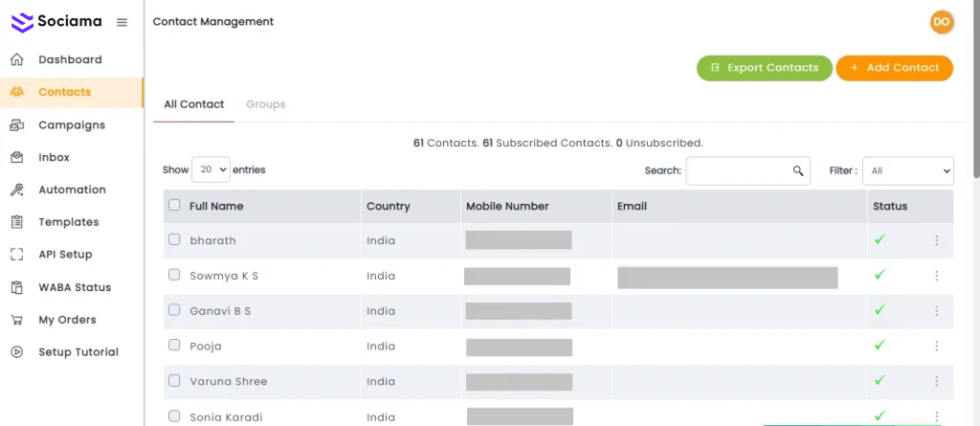The width and height of the screenshot is (980, 426).
Task: Click the hamburger menu icon beside Sociama
Action: point(122,22)
